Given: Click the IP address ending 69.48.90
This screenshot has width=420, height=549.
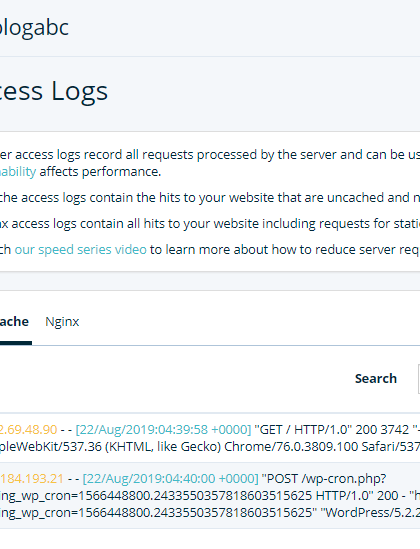Looking at the screenshot, I should tap(28, 430).
